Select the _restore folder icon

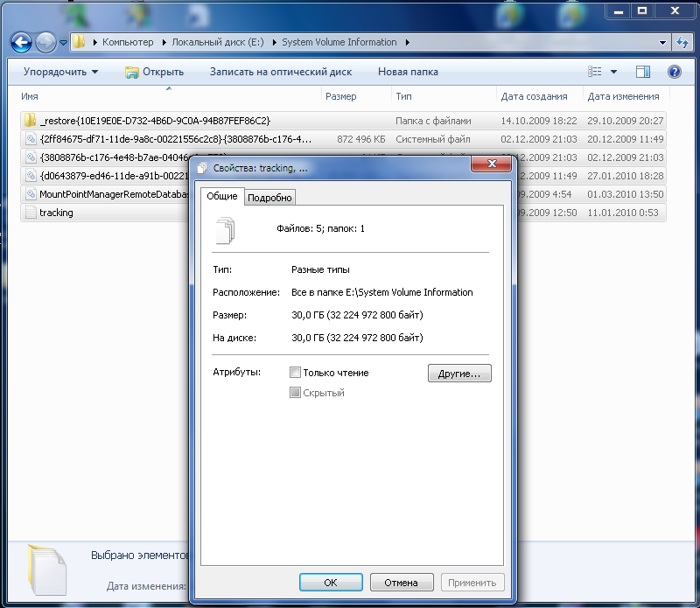[31, 120]
